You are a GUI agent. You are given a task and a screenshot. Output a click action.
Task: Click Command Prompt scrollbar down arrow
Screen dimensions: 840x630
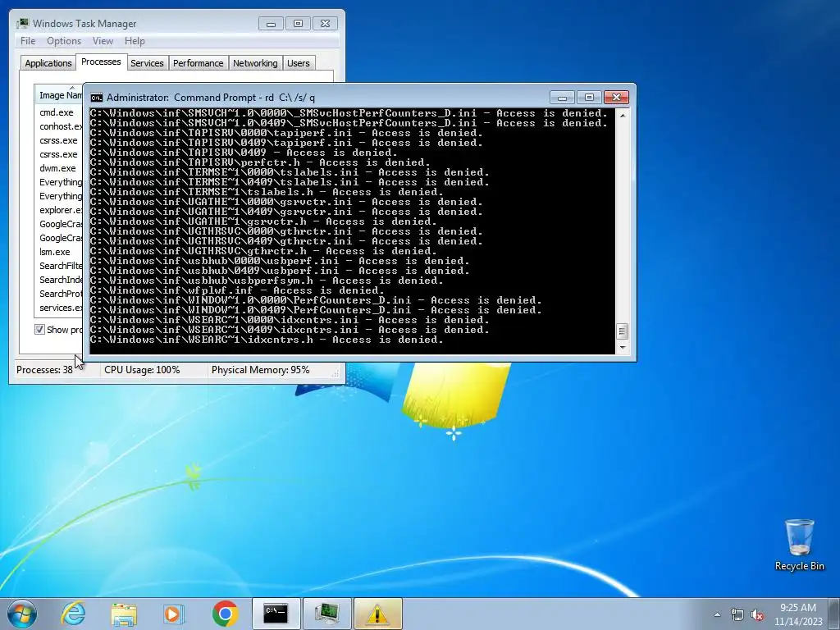(x=622, y=348)
